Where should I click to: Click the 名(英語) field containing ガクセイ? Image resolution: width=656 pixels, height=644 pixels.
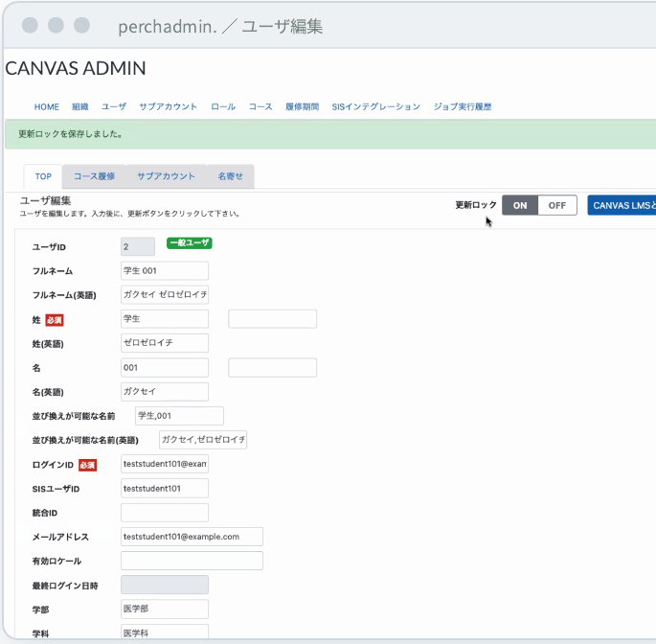(x=165, y=392)
